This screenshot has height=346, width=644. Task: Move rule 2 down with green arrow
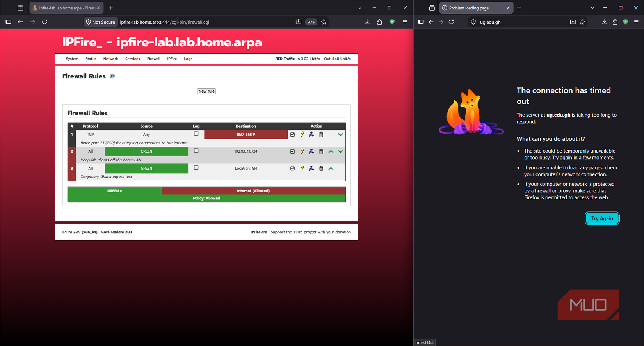(340, 151)
